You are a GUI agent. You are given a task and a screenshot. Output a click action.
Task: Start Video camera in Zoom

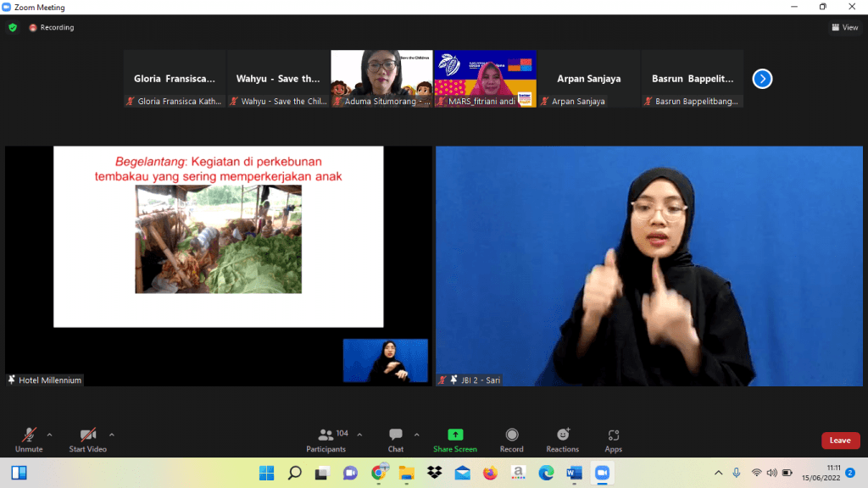coord(87,440)
